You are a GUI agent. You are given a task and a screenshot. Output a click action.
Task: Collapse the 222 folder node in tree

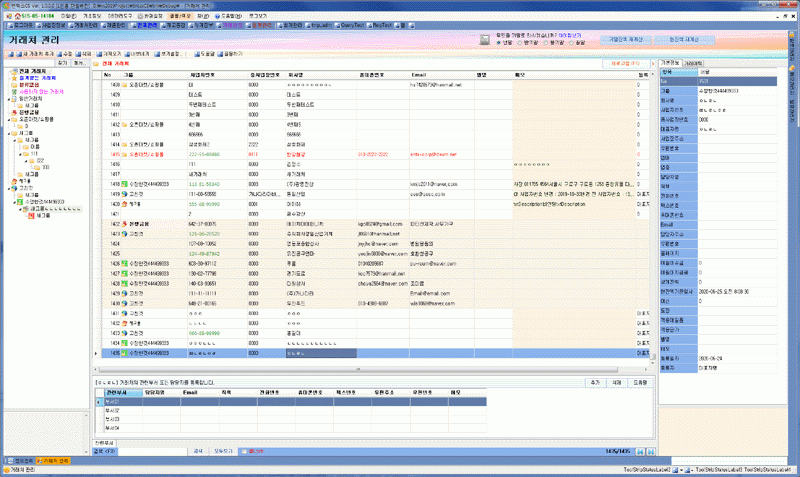[26, 161]
